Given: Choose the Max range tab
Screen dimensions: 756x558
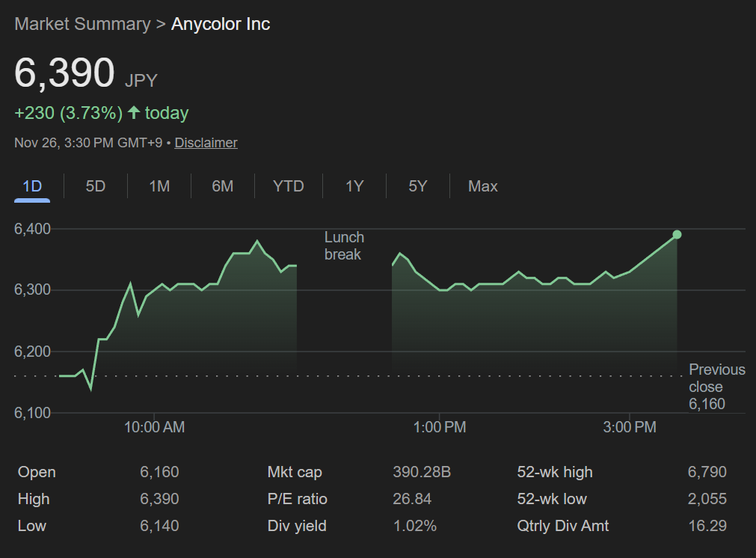Looking at the screenshot, I should coord(482,186).
